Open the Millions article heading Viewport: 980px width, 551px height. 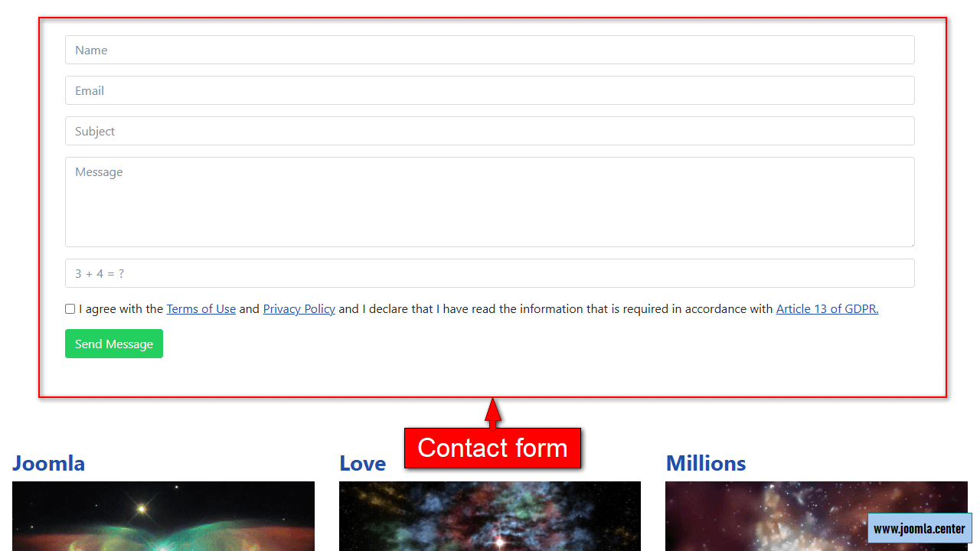pyautogui.click(x=706, y=463)
